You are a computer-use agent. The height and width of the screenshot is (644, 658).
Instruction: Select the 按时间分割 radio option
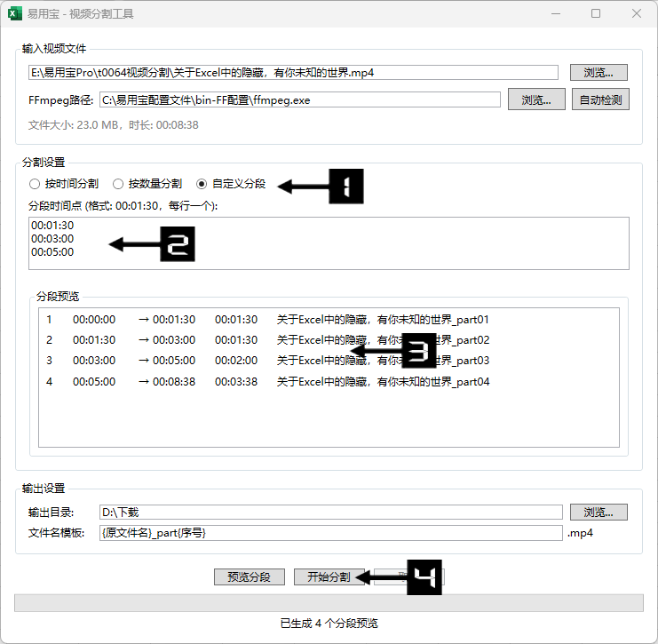[x=36, y=184]
